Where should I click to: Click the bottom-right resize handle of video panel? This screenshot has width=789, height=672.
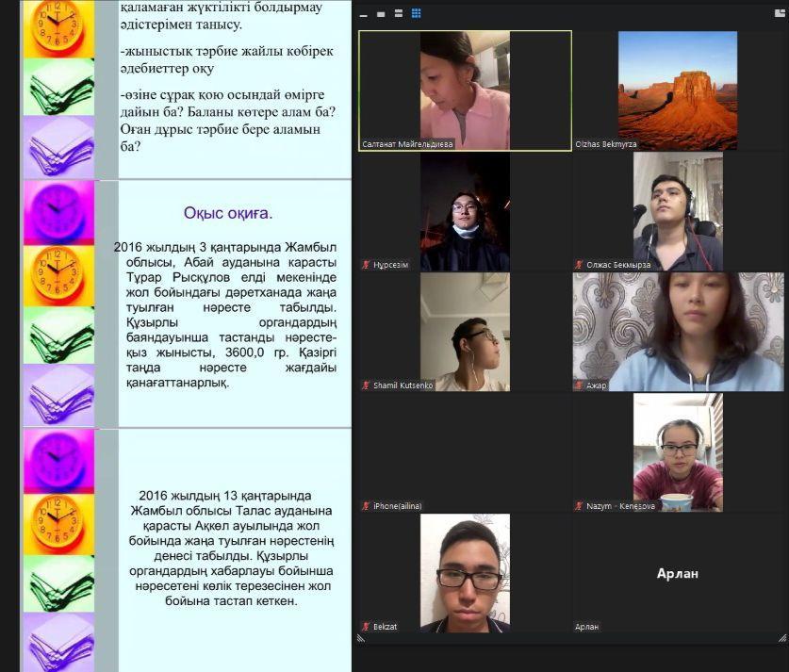click(782, 638)
